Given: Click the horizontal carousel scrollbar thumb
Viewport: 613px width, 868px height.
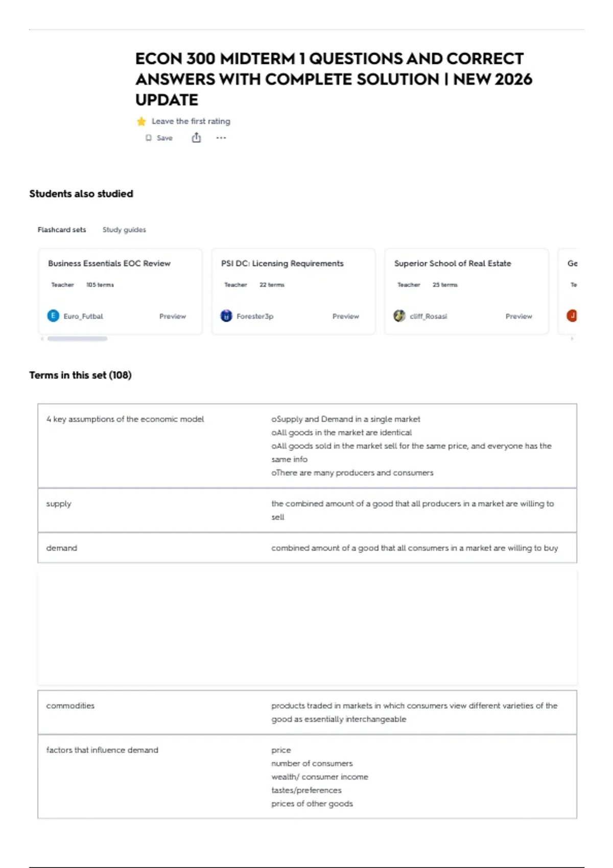Looking at the screenshot, I should pos(77,339).
